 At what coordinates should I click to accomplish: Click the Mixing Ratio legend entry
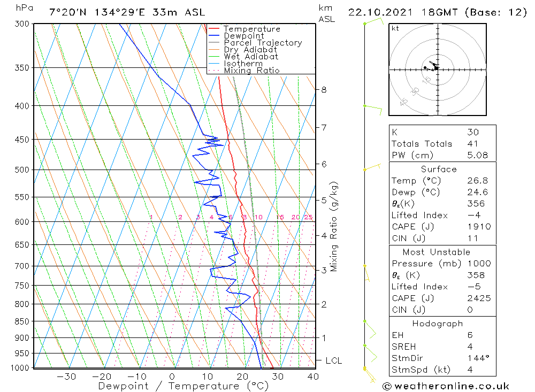click(x=252, y=71)
